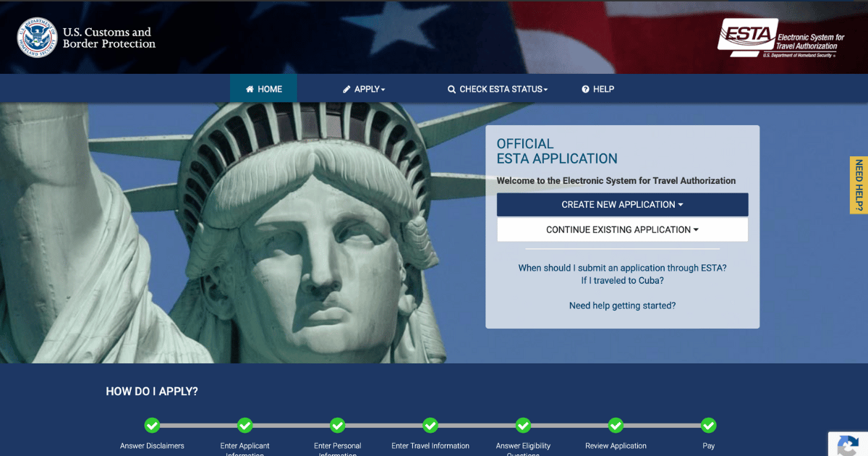
Task: Click the green checkmark above the Pay step
Action: point(708,425)
